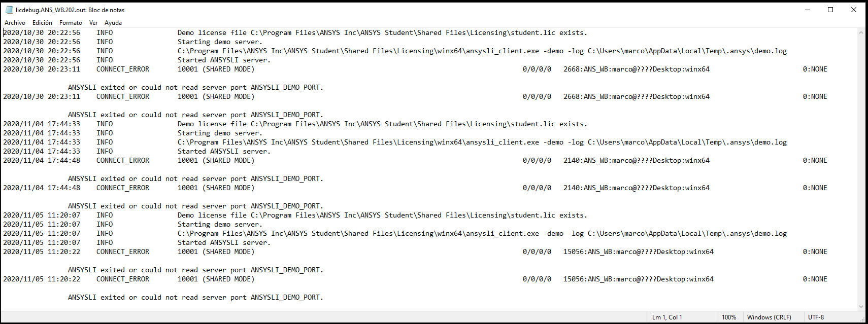Click on the 2020/11/04 Starting demo server line
The height and width of the screenshot is (324, 868).
click(132, 133)
